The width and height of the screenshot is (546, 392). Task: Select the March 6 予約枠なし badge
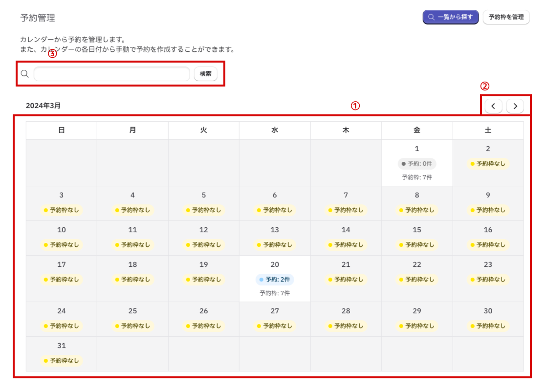click(275, 210)
